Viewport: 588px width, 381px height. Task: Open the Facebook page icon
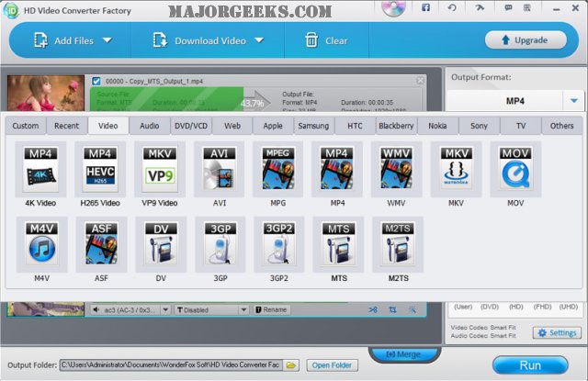425,7
